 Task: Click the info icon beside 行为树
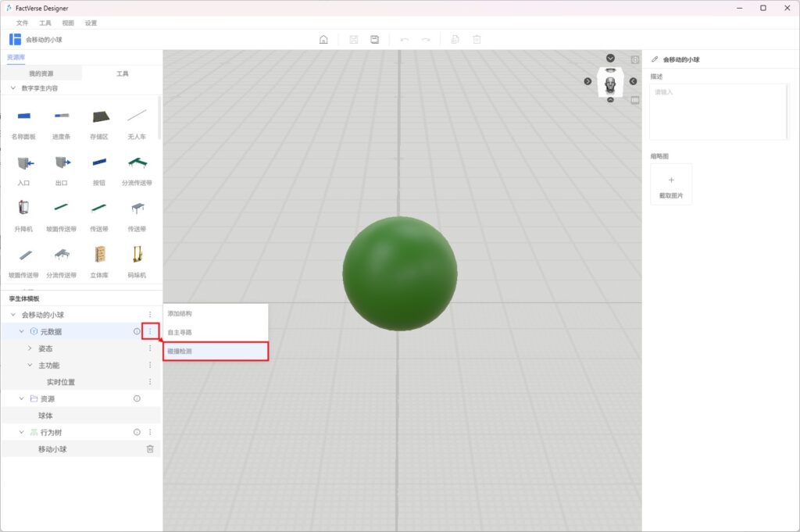(x=137, y=432)
